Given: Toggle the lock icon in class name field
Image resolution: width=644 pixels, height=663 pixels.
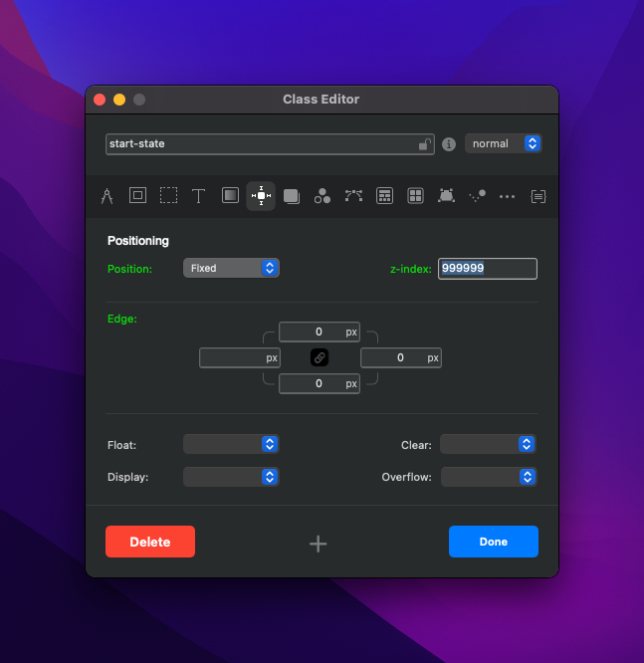Looking at the screenshot, I should pos(424,144).
